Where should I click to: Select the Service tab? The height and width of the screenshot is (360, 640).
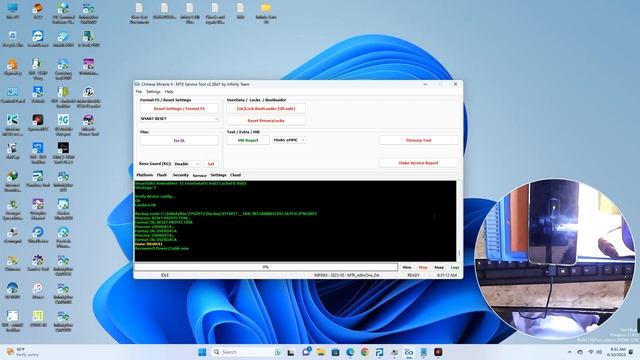[200, 175]
